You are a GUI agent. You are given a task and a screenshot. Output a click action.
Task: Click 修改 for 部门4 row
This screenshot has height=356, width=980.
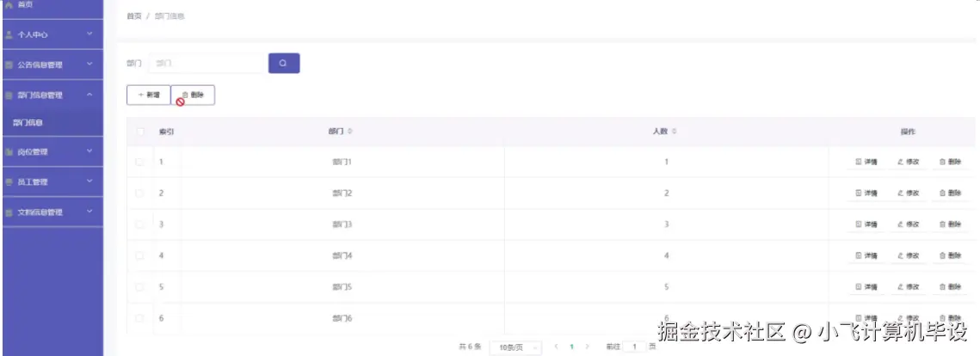[x=908, y=255]
